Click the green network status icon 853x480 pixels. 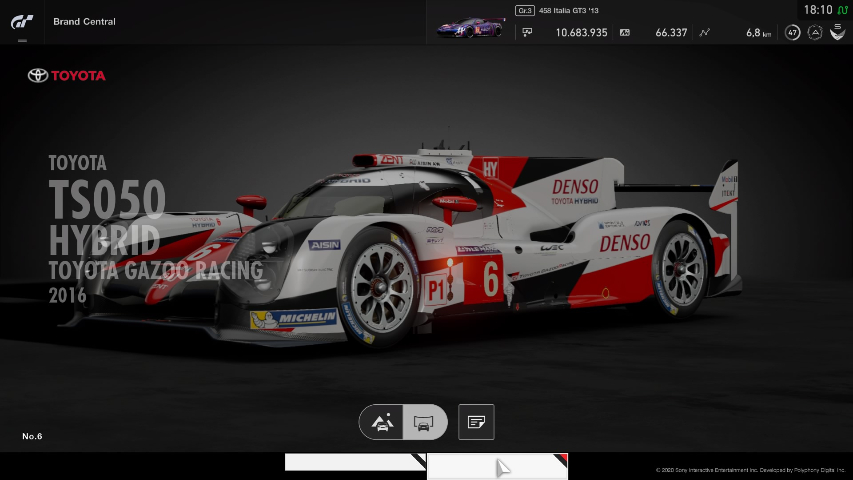(x=842, y=10)
